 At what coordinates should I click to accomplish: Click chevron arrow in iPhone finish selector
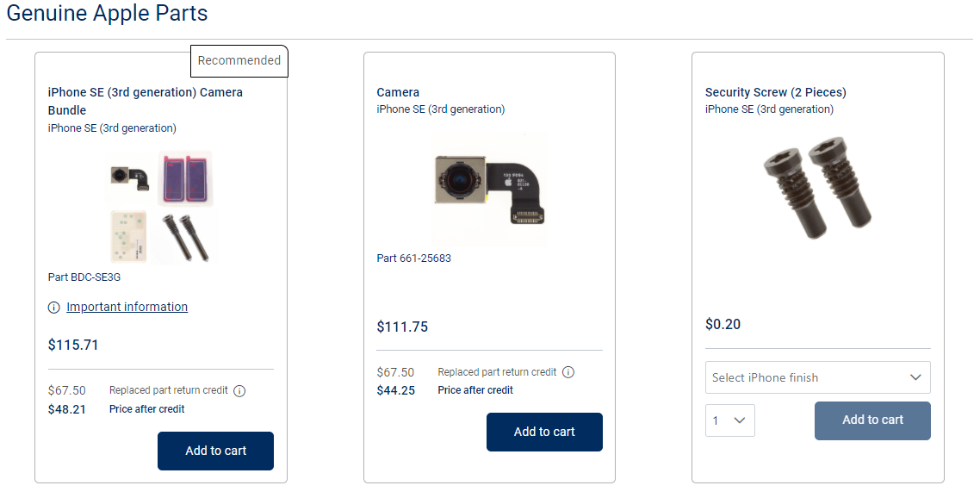pyautogui.click(x=916, y=377)
